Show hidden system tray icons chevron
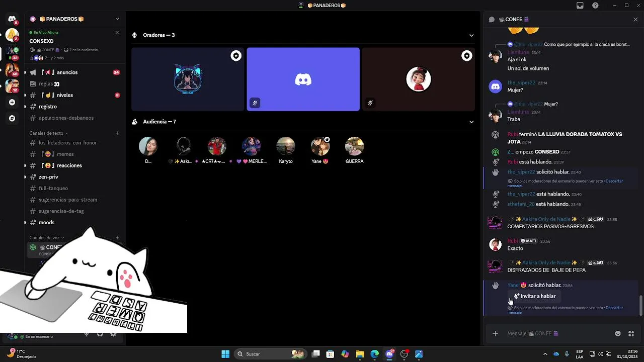Viewport: 644px width, 362px height. point(545,354)
